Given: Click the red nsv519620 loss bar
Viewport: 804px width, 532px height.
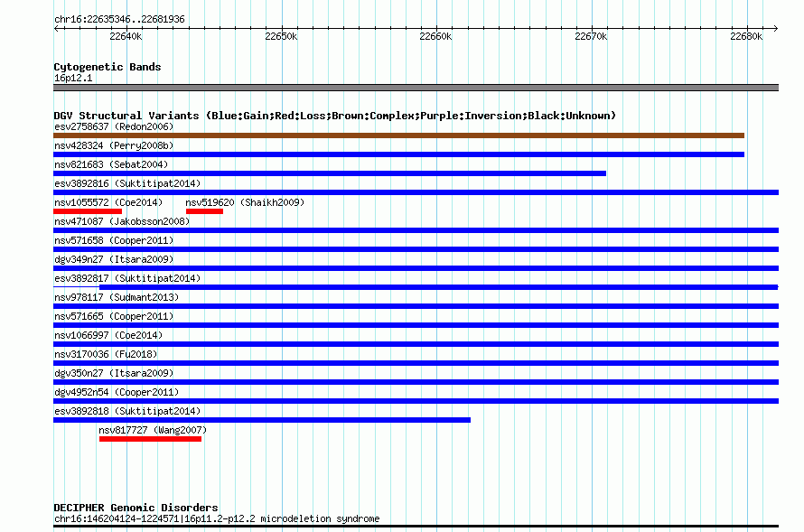Looking at the screenshot, I should pos(204,211).
